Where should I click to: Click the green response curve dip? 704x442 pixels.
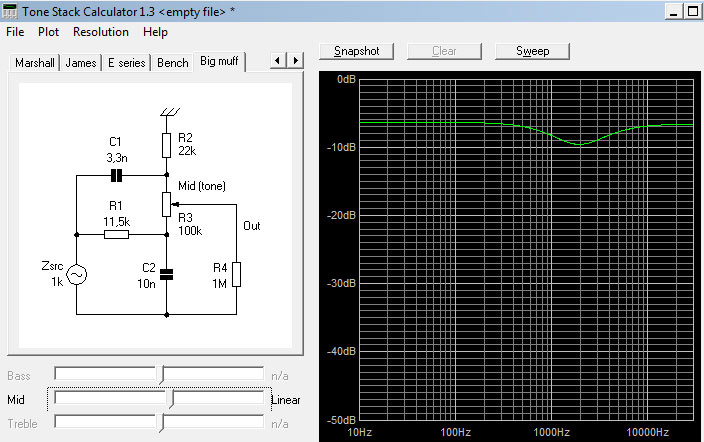[x=580, y=144]
